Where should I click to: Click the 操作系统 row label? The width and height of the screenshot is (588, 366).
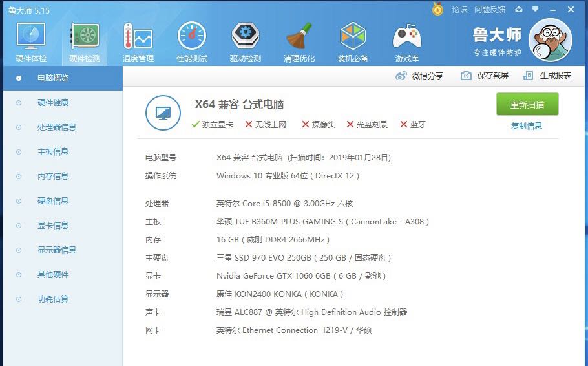coord(160,176)
